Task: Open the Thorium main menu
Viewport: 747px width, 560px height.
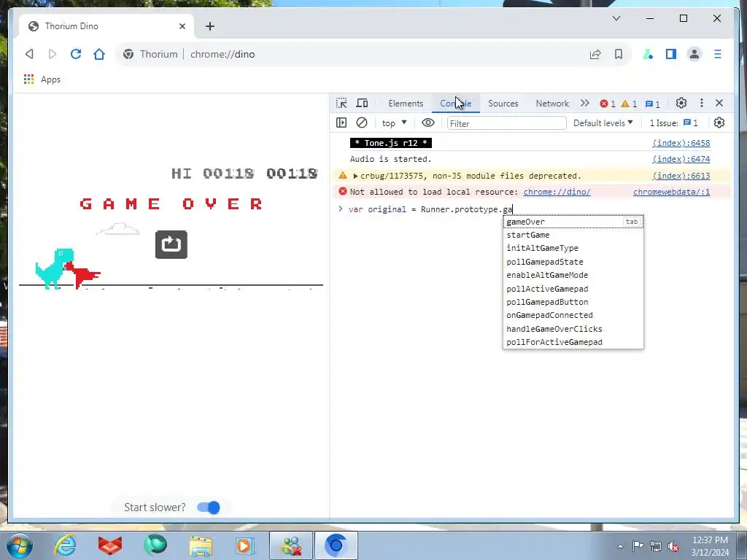Action: point(718,54)
